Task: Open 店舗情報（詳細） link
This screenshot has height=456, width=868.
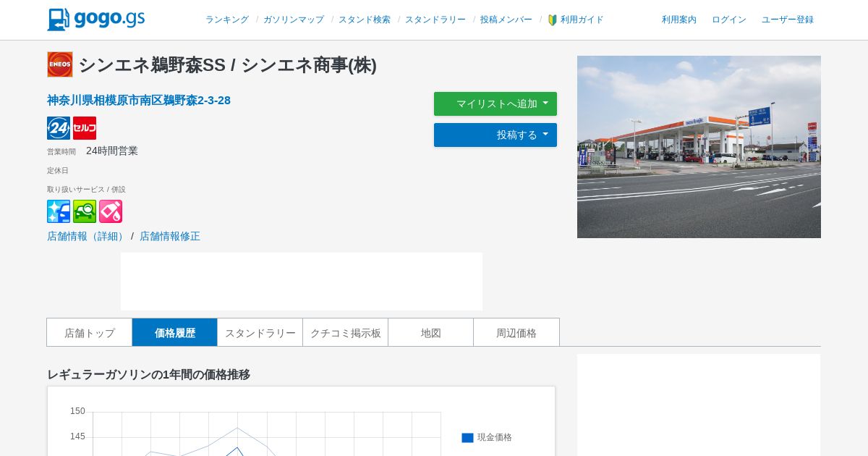Action: click(x=88, y=236)
